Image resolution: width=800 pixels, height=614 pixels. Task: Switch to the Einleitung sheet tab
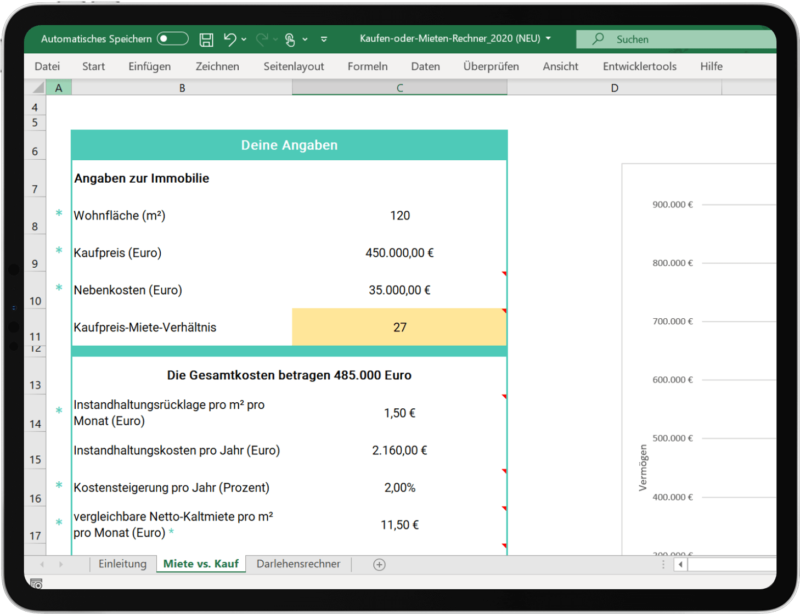(x=122, y=564)
